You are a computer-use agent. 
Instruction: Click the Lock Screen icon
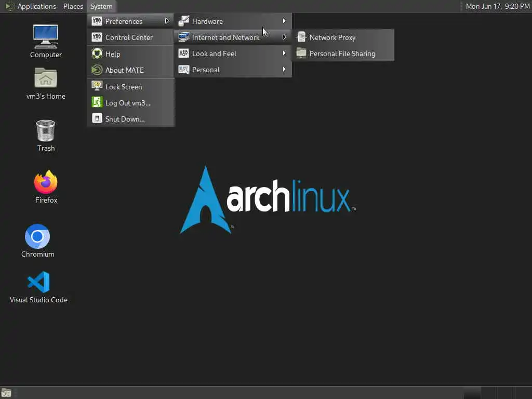(97, 86)
